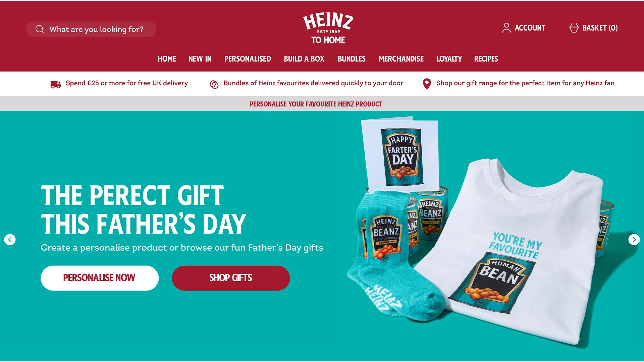Go to previous carousel slide
644x362 pixels.
pos(10,240)
